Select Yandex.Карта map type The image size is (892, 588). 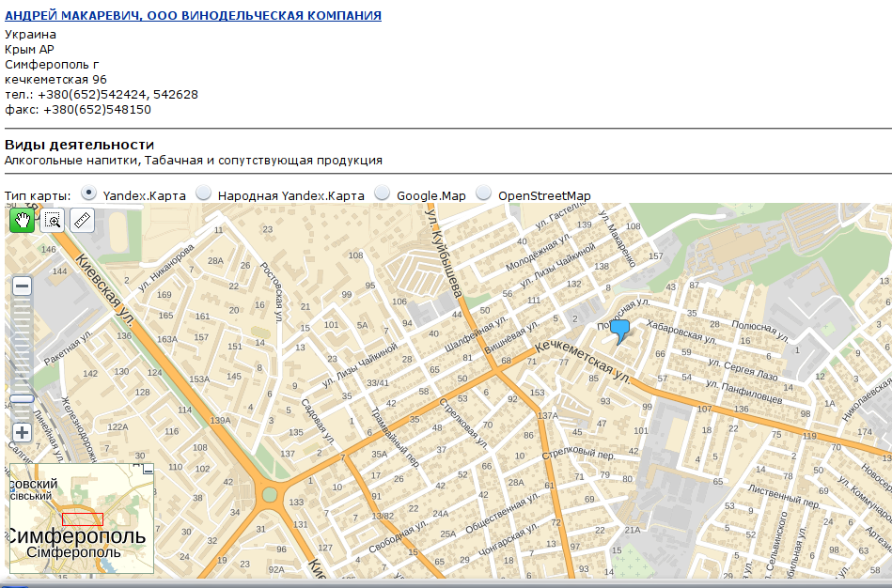tap(89, 193)
